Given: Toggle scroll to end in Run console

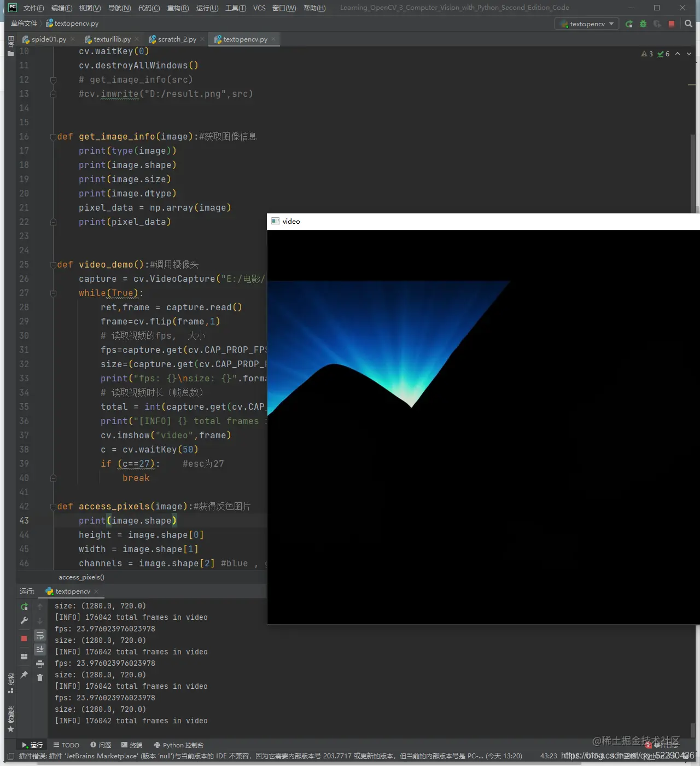Looking at the screenshot, I should pyautogui.click(x=40, y=649).
